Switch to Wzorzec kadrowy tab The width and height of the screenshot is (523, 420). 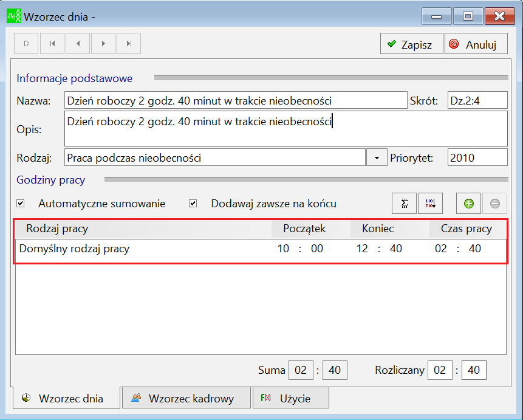point(186,398)
